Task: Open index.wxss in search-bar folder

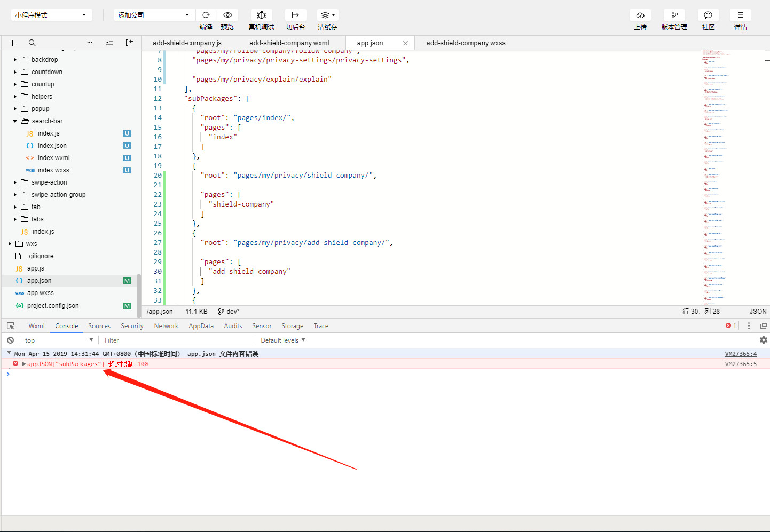Action: pos(53,170)
